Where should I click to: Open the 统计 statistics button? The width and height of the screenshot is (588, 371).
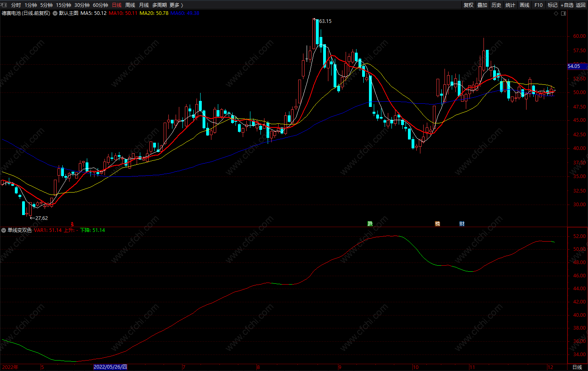tap(510, 5)
